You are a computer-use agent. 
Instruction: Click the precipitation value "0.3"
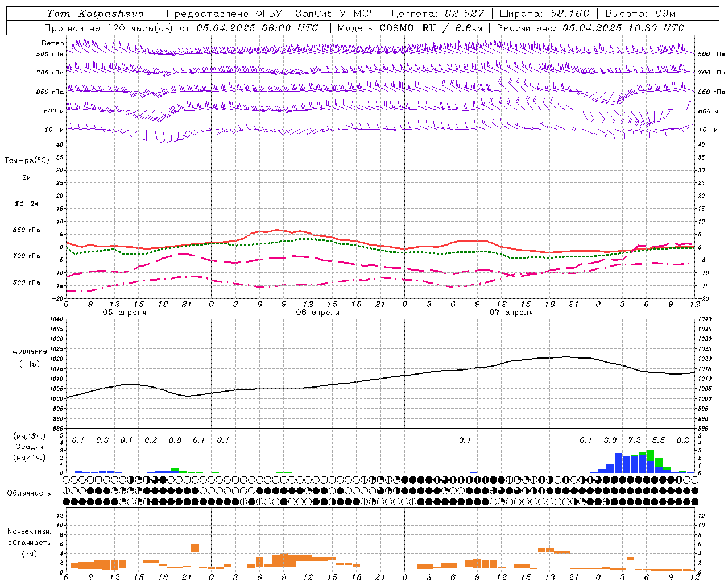tap(102, 440)
